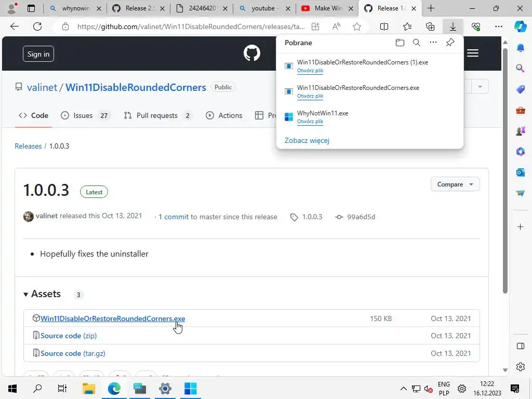
Task: Click the Sign in button
Action: [x=38, y=54]
